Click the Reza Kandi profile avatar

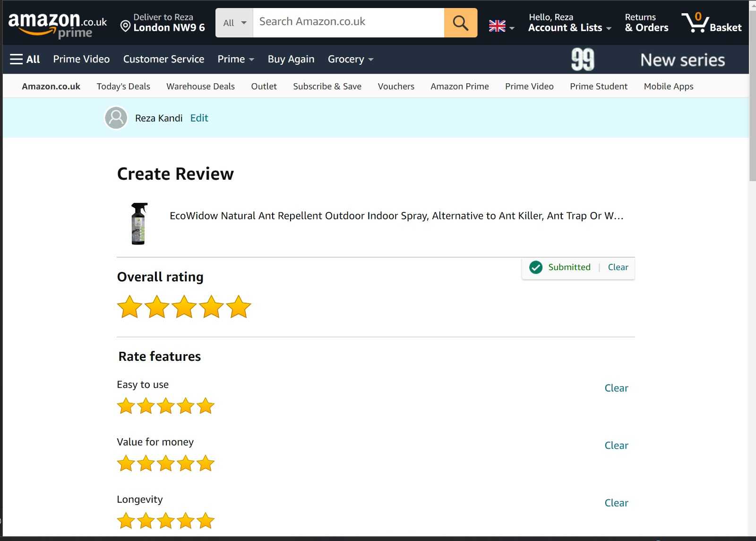116,118
